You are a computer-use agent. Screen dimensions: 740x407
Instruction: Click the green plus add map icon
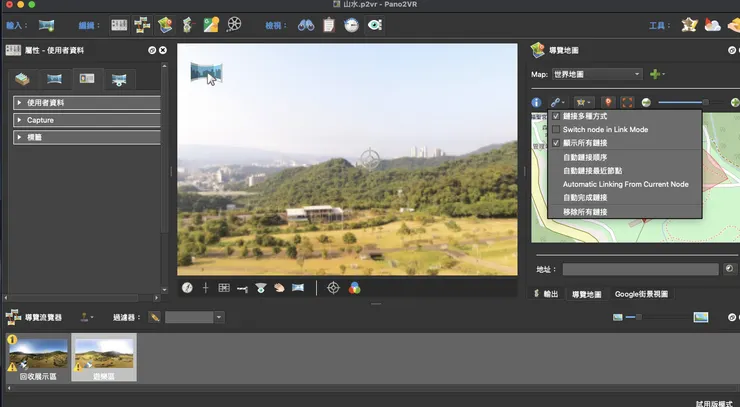(x=655, y=74)
